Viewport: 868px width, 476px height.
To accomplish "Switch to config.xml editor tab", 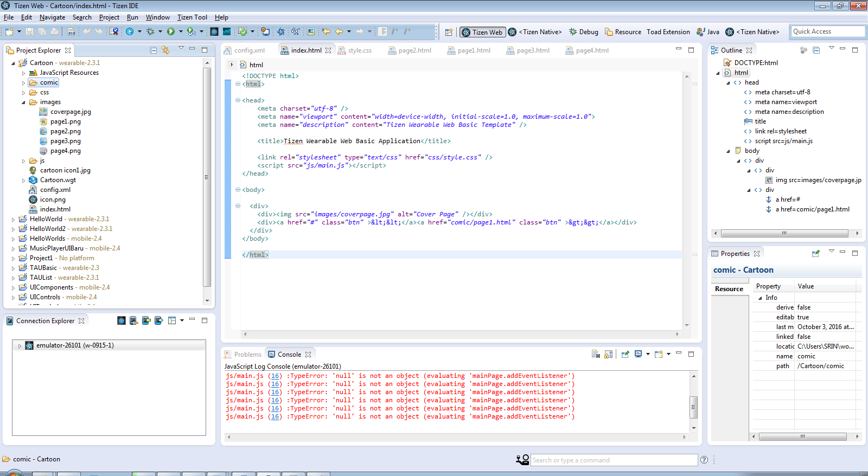I will point(245,50).
